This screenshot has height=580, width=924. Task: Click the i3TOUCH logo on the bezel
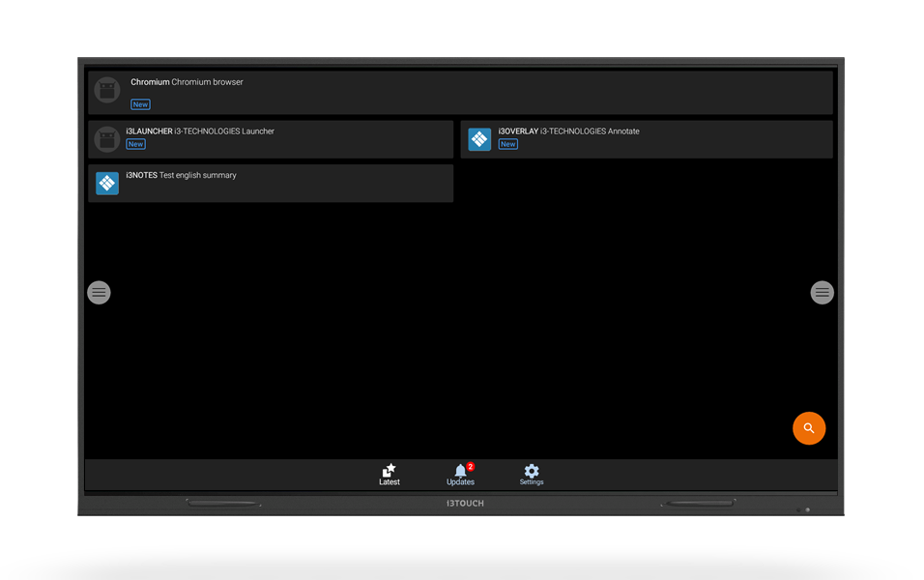[465, 504]
